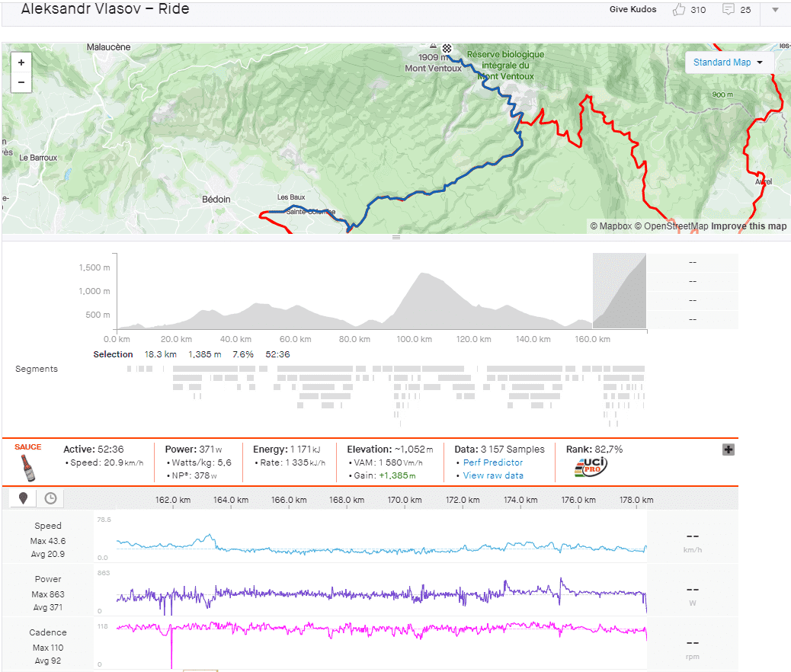
Task: Select the Power chart row label
Action: click(x=48, y=579)
